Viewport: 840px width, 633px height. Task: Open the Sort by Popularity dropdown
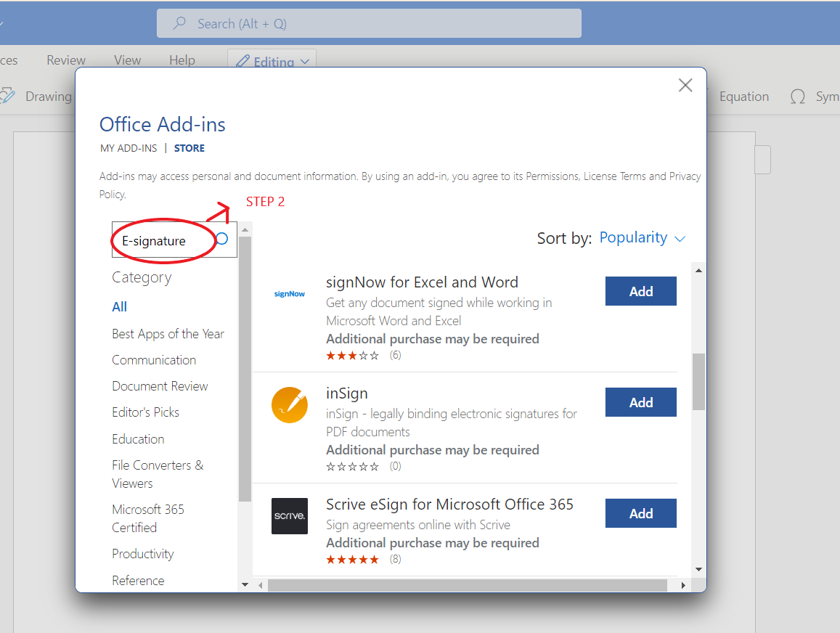click(x=642, y=238)
